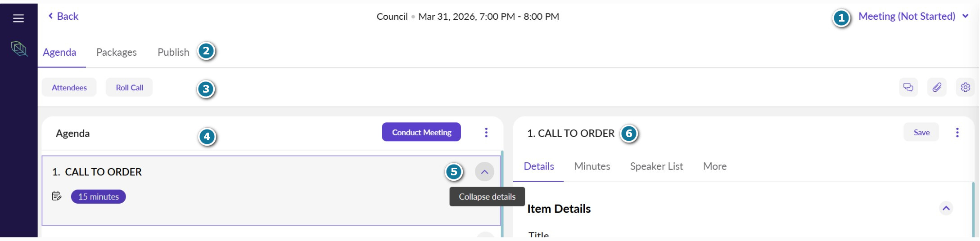Open the Speaker List tab
Image resolution: width=980 pixels, height=241 pixels.
(x=656, y=166)
